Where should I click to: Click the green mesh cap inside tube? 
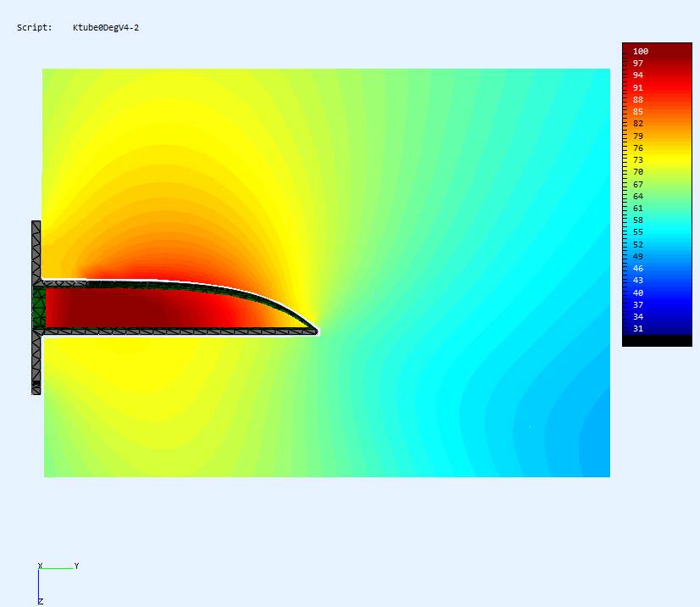(39, 308)
